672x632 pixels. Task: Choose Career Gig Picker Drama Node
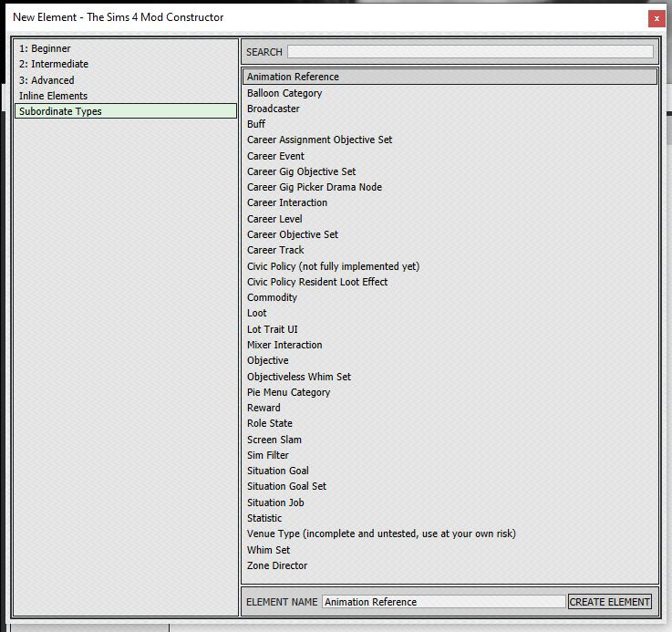click(x=314, y=187)
